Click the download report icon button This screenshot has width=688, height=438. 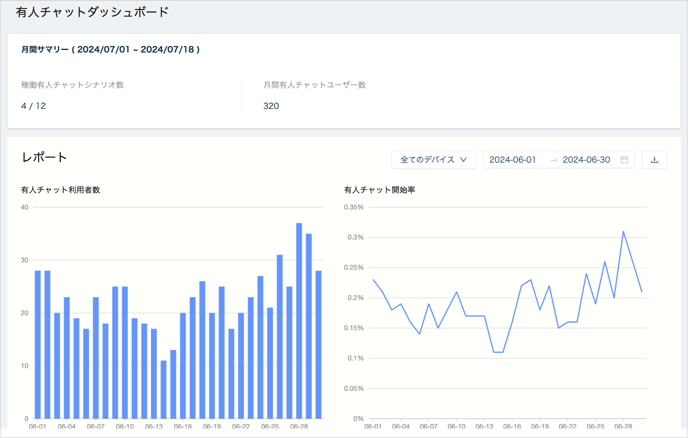[x=654, y=160]
